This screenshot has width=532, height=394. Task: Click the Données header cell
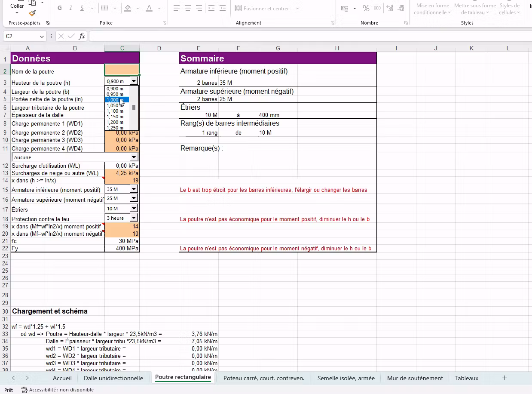click(75, 58)
